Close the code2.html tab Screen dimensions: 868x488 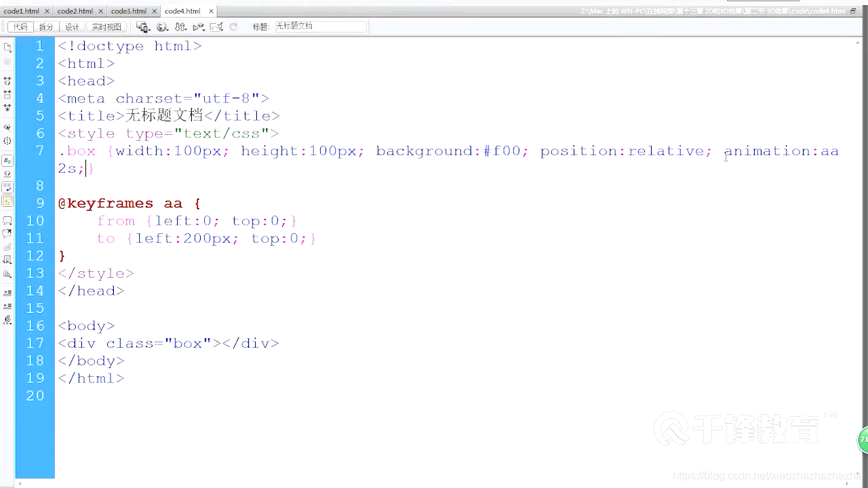(x=100, y=12)
